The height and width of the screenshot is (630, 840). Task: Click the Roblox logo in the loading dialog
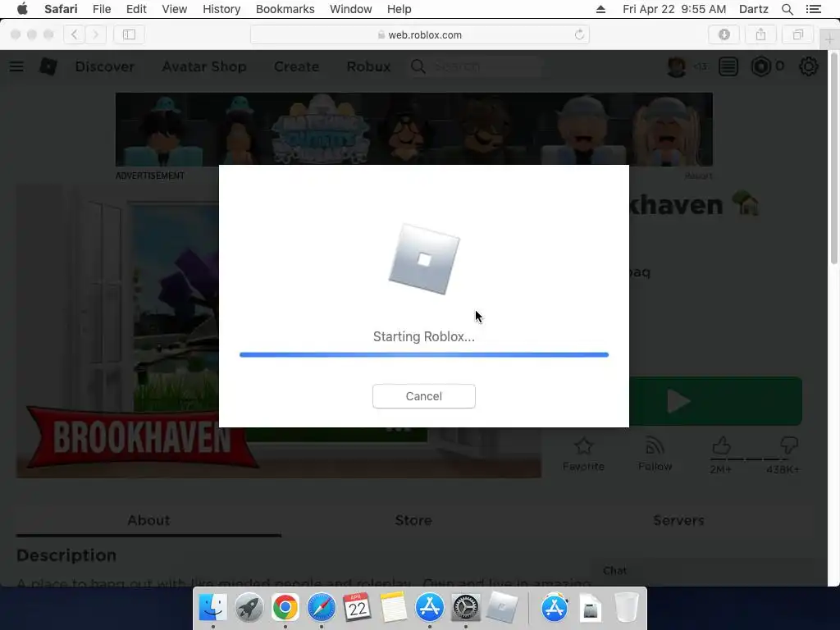pyautogui.click(x=424, y=259)
